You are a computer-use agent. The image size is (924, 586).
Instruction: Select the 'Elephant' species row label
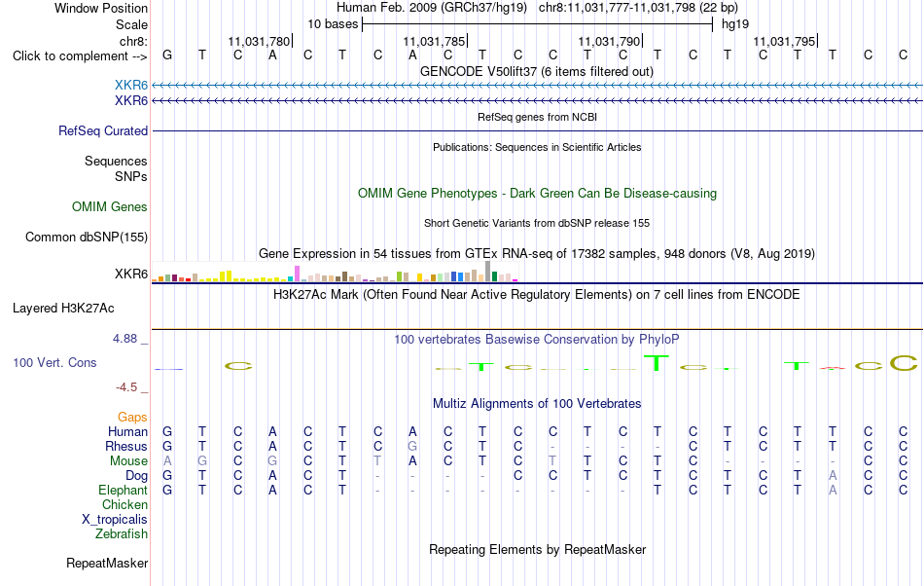[123, 491]
